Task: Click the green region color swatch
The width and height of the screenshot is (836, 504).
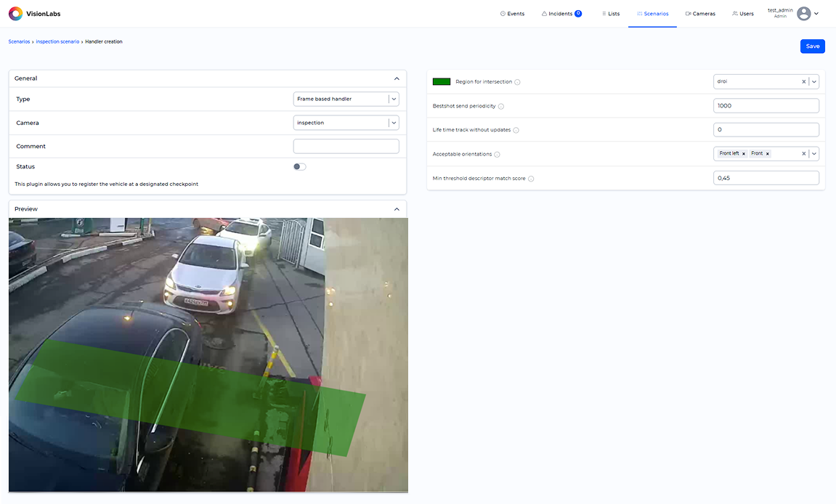Action: click(442, 82)
